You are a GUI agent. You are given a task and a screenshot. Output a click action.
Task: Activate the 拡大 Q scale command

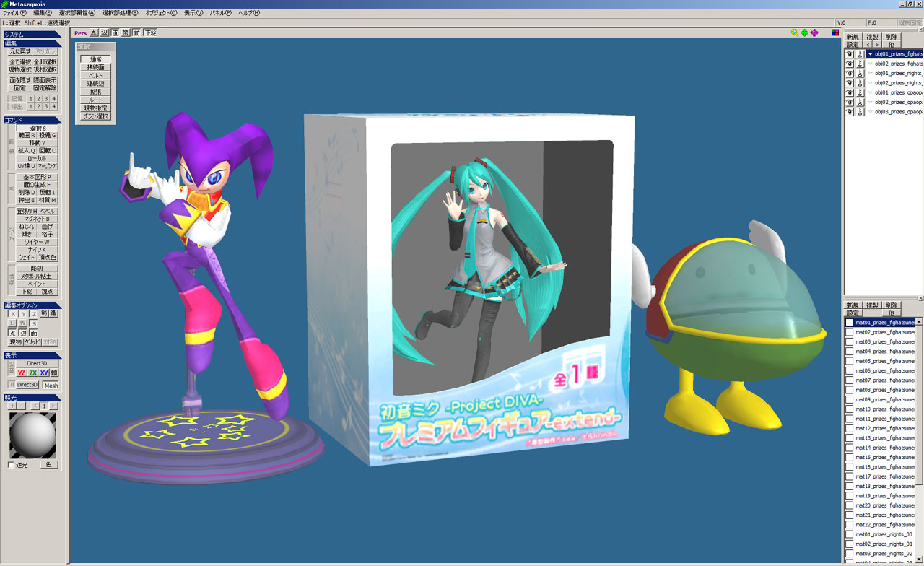click(27, 151)
